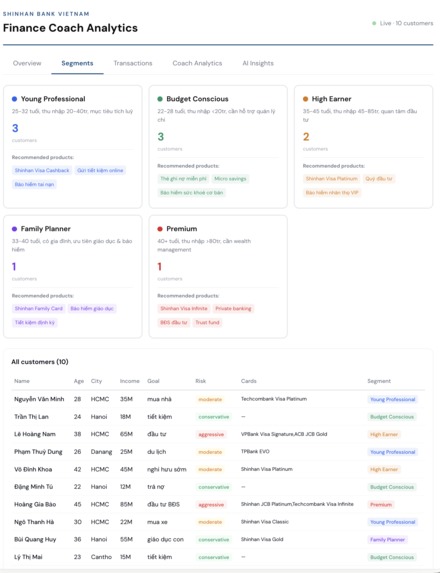
Task: Select customer Võ Đình Khoa
Action: pos(33,469)
